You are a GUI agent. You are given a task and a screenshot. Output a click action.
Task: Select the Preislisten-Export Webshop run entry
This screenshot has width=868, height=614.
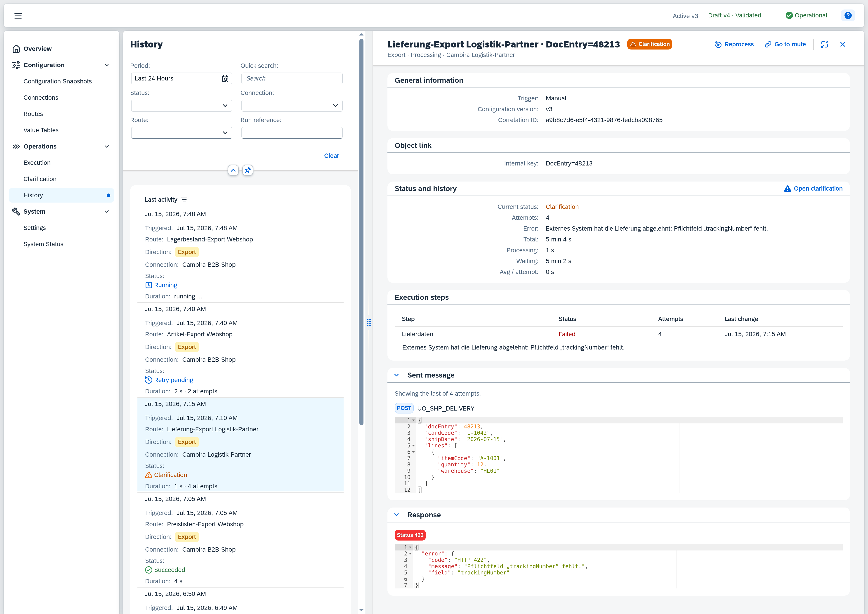[241, 540]
